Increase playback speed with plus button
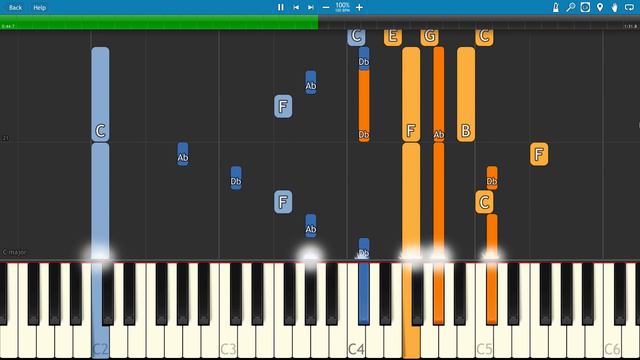Screen dimensions: 640x360 point(359,7)
